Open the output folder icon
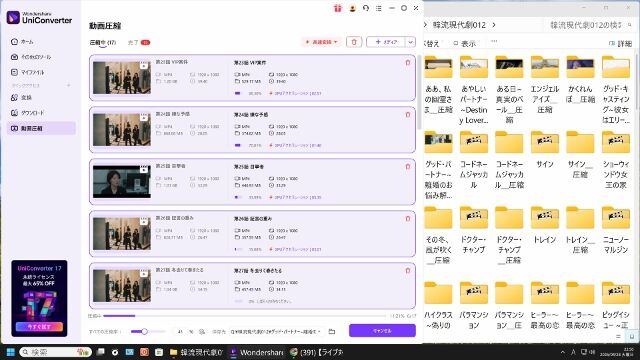Viewport: 640px width, 360px height. [332, 331]
